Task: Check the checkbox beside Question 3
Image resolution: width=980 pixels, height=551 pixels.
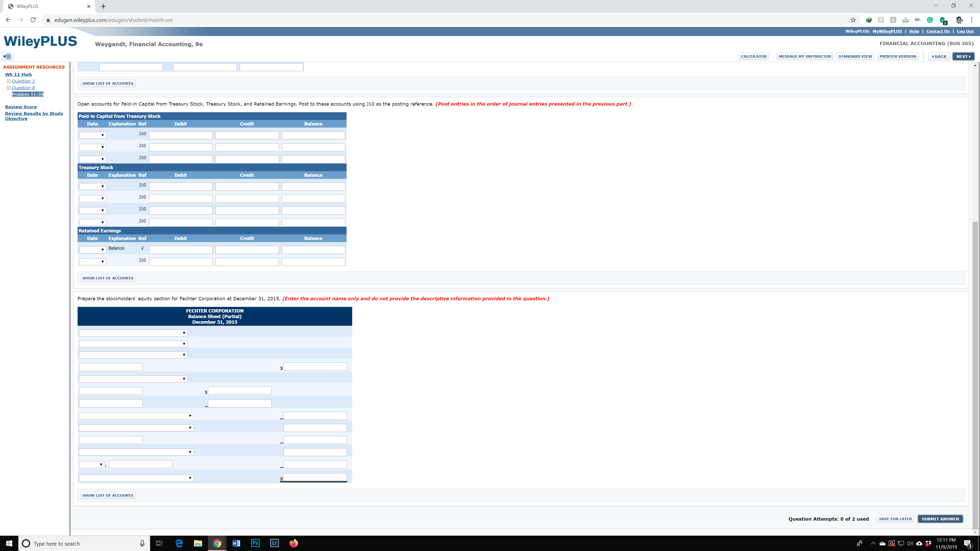Action: (8, 81)
